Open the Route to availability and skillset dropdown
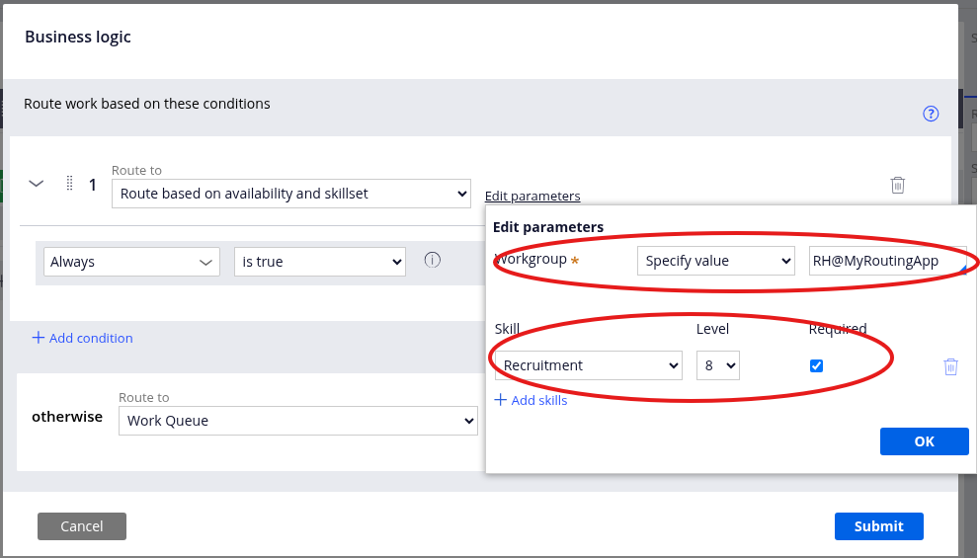The height and width of the screenshot is (558, 980). (290, 194)
